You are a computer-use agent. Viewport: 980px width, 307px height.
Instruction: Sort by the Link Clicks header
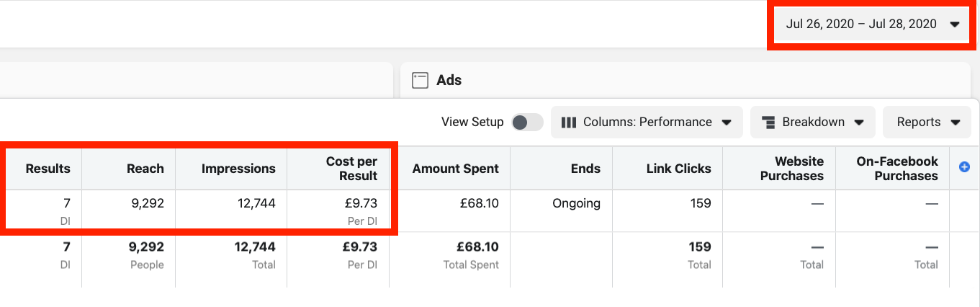(678, 169)
